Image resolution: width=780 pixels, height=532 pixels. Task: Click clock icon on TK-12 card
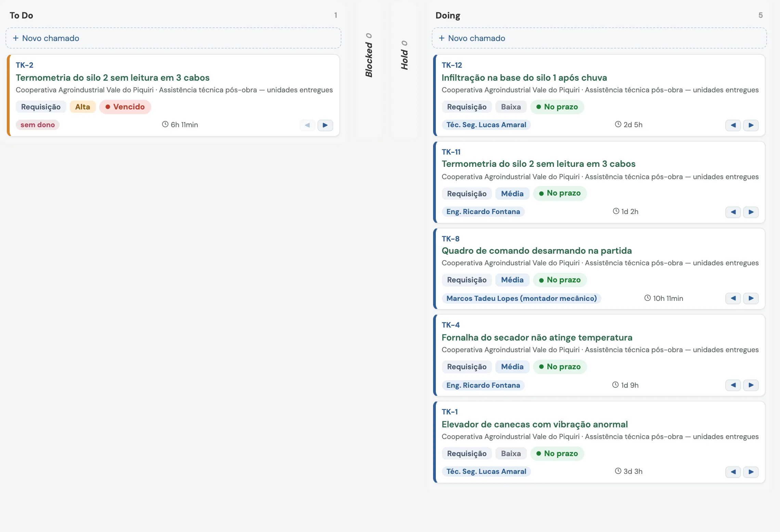click(x=618, y=124)
